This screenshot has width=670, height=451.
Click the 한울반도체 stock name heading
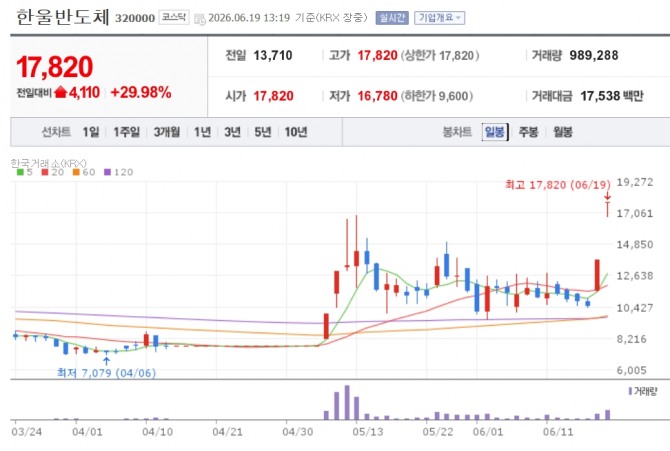(x=63, y=18)
